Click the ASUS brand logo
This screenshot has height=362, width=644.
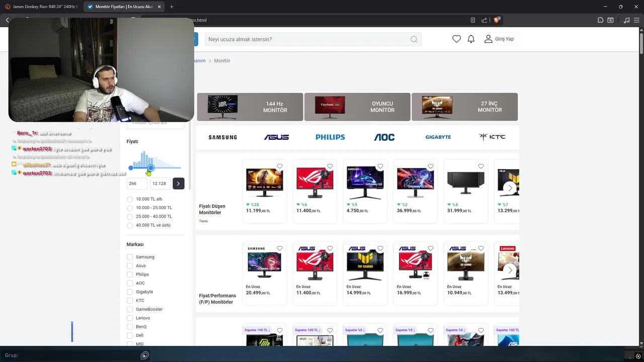coord(276,137)
